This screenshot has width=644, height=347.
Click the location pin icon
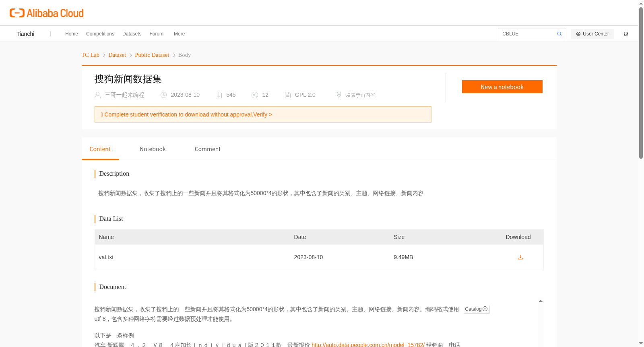point(339,95)
